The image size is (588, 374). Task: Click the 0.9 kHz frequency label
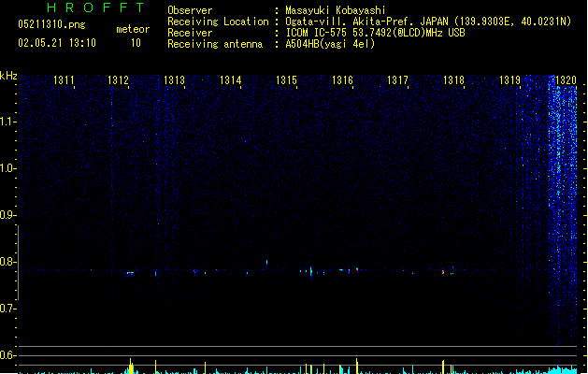pos(7,215)
